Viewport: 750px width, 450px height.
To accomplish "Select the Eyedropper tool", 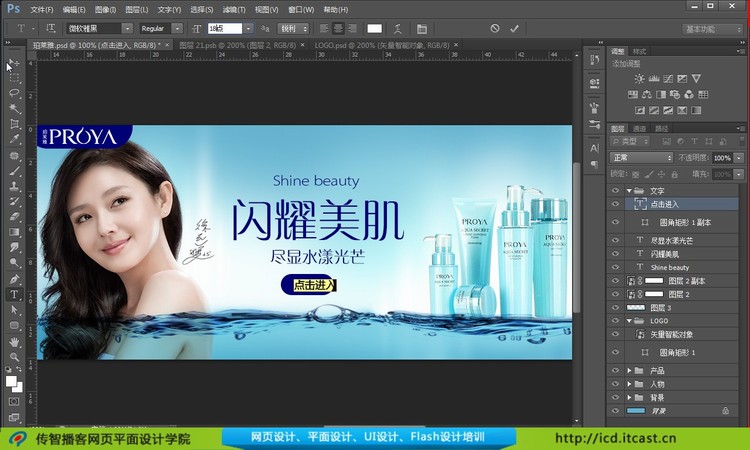I will (x=14, y=139).
